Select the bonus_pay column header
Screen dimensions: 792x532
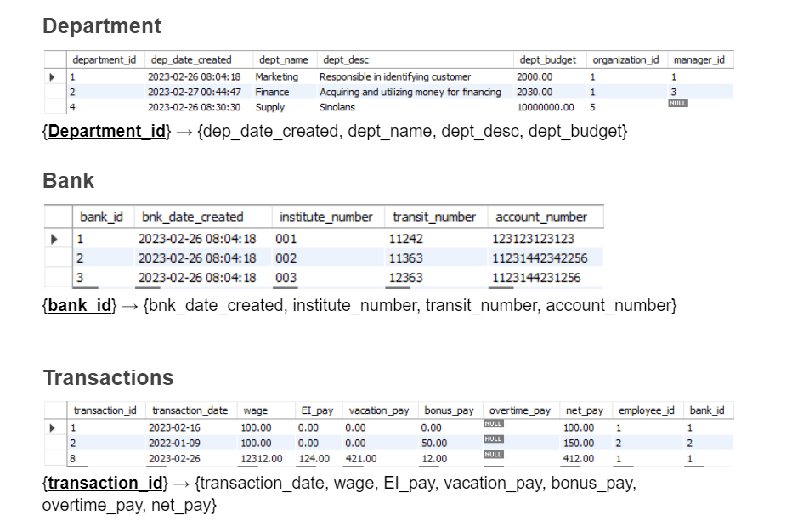pos(450,410)
